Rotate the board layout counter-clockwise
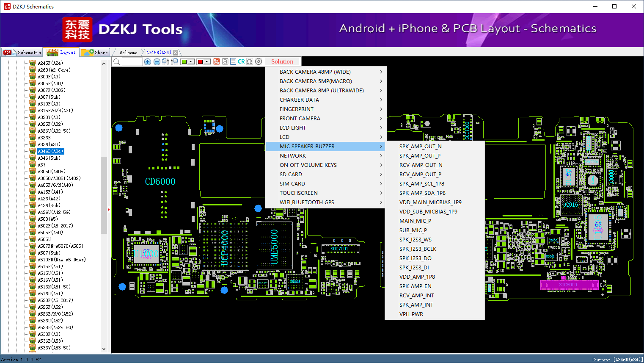Viewport: 644px width, 363px height. pyautogui.click(x=174, y=62)
